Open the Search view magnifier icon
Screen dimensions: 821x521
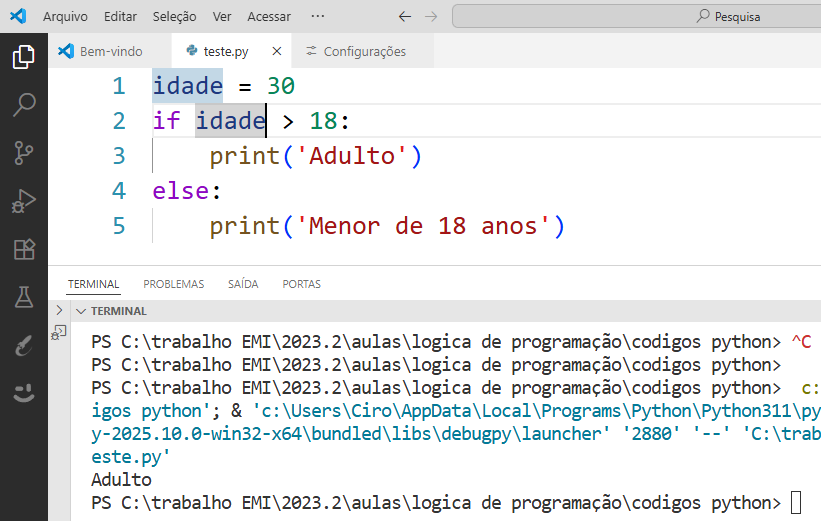(x=23, y=104)
